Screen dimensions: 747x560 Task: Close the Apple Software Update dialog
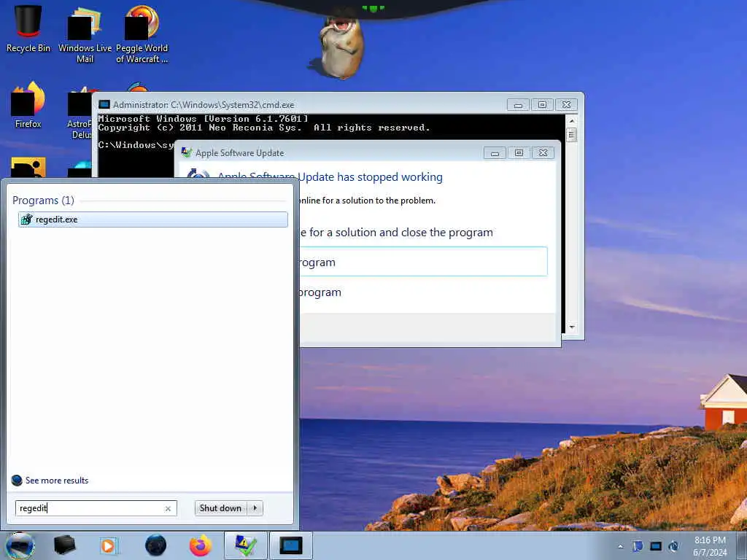point(543,153)
